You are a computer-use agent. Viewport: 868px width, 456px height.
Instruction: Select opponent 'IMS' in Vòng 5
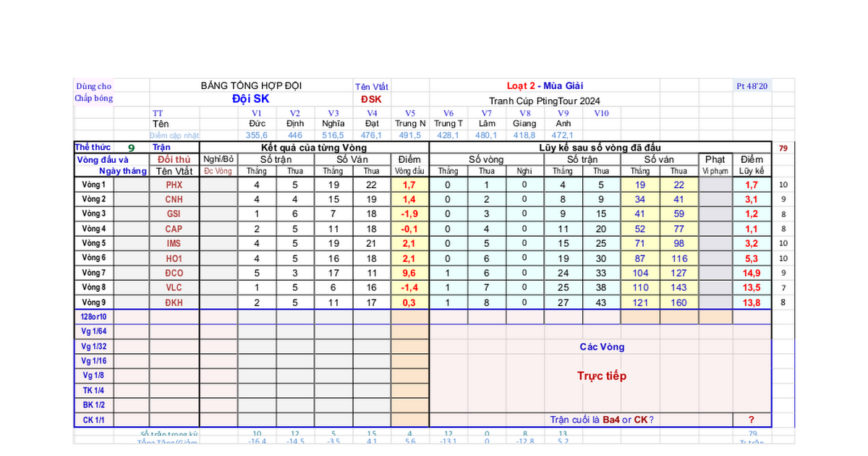(174, 244)
